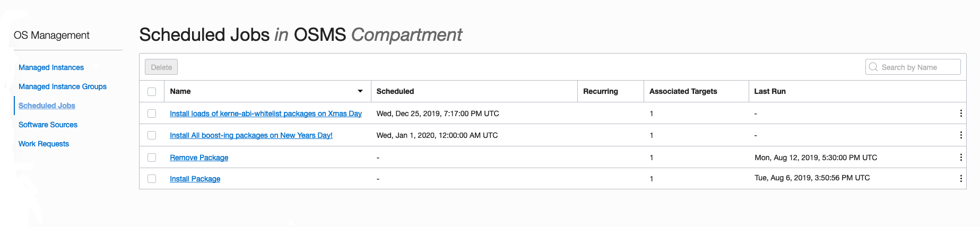Toggle the select-all checkbox in header

tap(152, 92)
